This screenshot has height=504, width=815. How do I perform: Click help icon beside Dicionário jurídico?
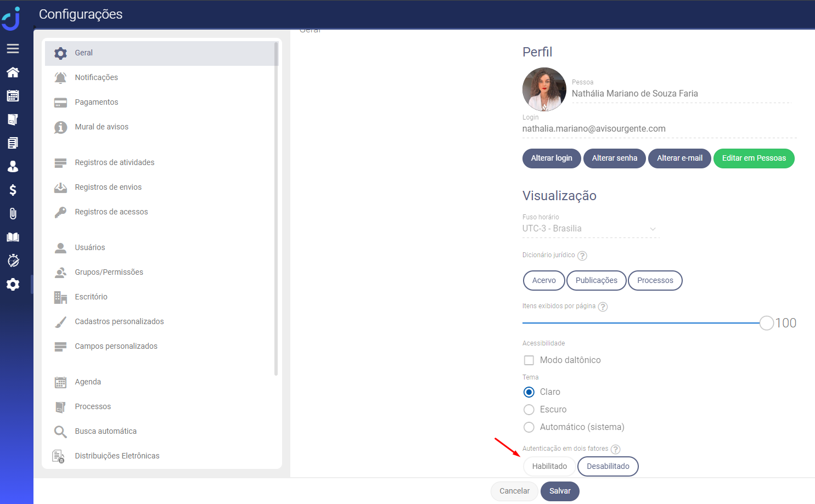pos(582,256)
